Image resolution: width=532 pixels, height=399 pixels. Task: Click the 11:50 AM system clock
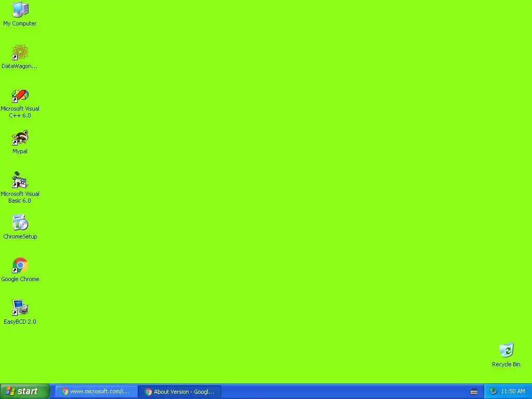click(x=513, y=392)
